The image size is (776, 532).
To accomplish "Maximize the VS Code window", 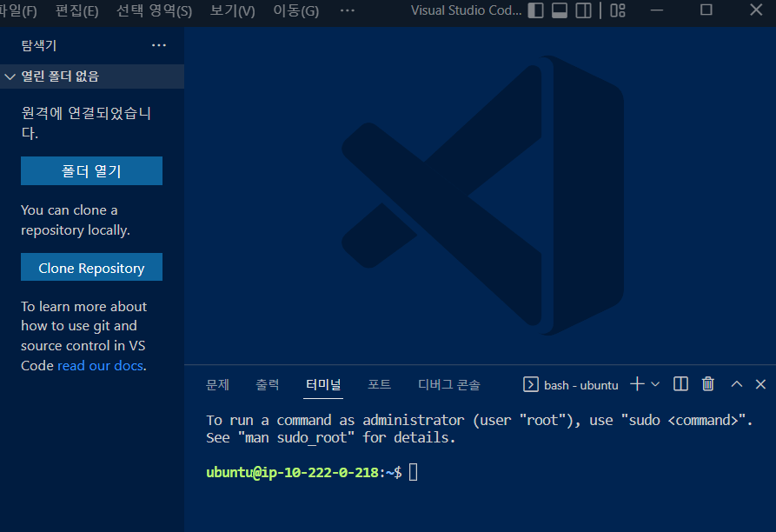I will 706,10.
